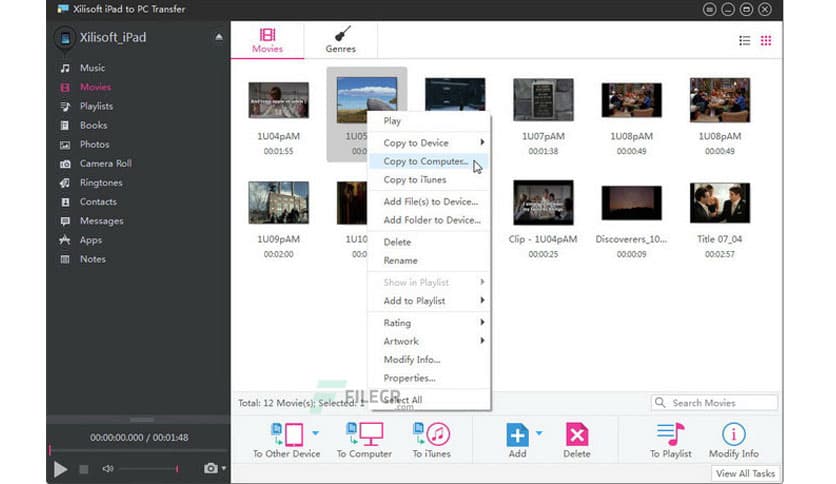836x484 pixels.
Task: Switch to thumbnail grid view
Action: (766, 41)
